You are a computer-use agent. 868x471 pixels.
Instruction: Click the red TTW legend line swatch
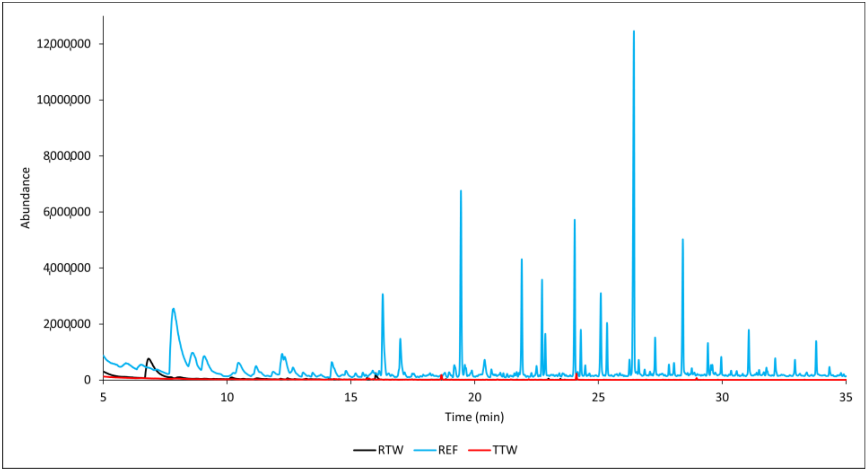[479, 450]
